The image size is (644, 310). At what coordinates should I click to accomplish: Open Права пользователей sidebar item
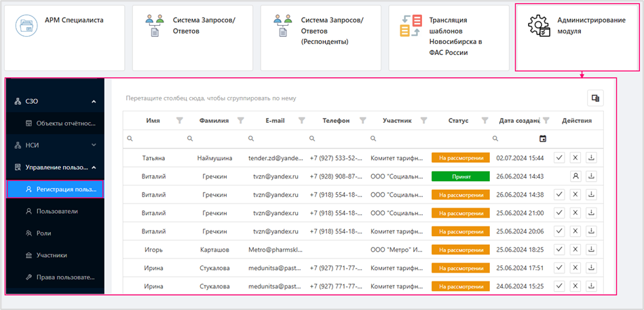coord(56,277)
